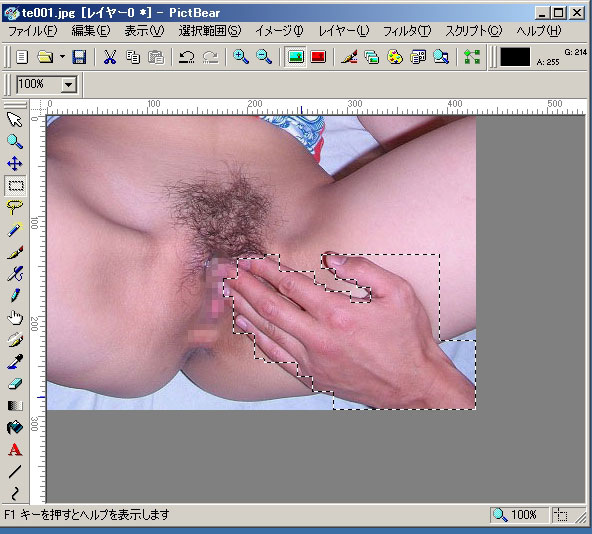
Task: Click the black foreground color swatch
Action: [515, 57]
